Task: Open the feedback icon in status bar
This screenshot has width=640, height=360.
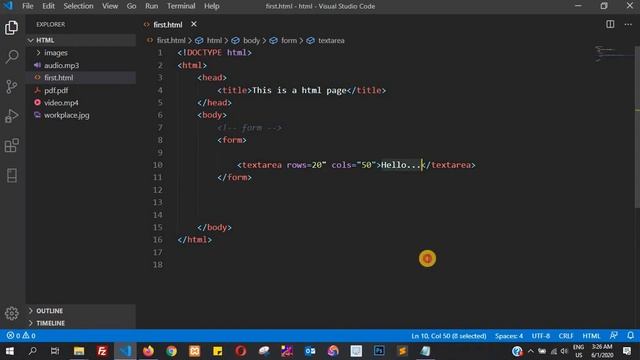Action: coord(613,336)
